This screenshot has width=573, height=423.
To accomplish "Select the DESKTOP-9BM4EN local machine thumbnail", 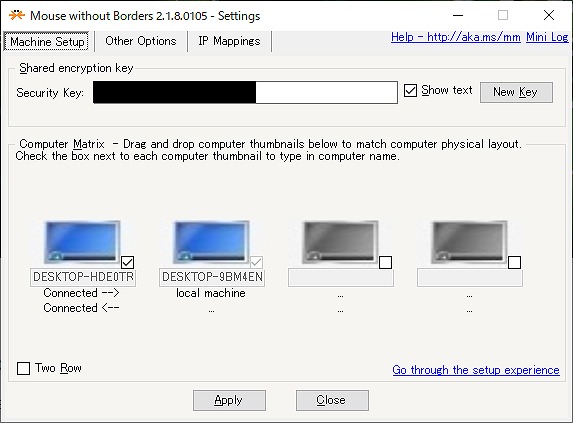I will click(x=211, y=242).
